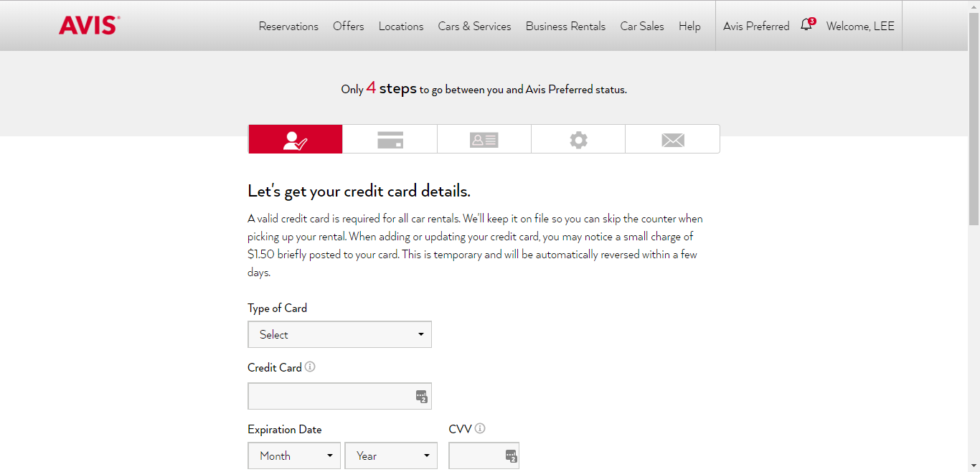The image size is (980, 472).
Task: Go to the credit card step icon
Action: click(x=390, y=139)
